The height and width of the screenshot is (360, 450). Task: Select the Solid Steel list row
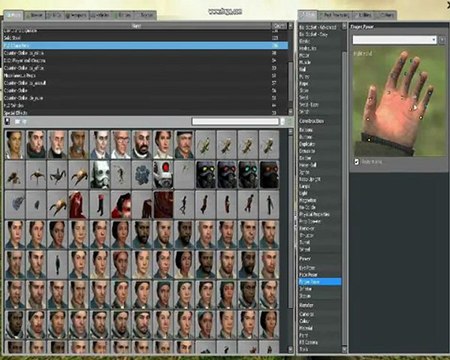pyautogui.click(x=146, y=38)
